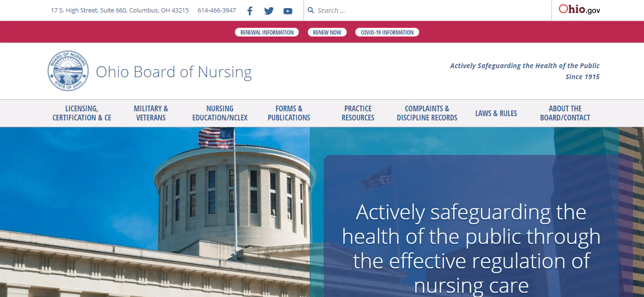The height and width of the screenshot is (297, 644).
Task: Click the search magnifier icon
Action: 311,10
